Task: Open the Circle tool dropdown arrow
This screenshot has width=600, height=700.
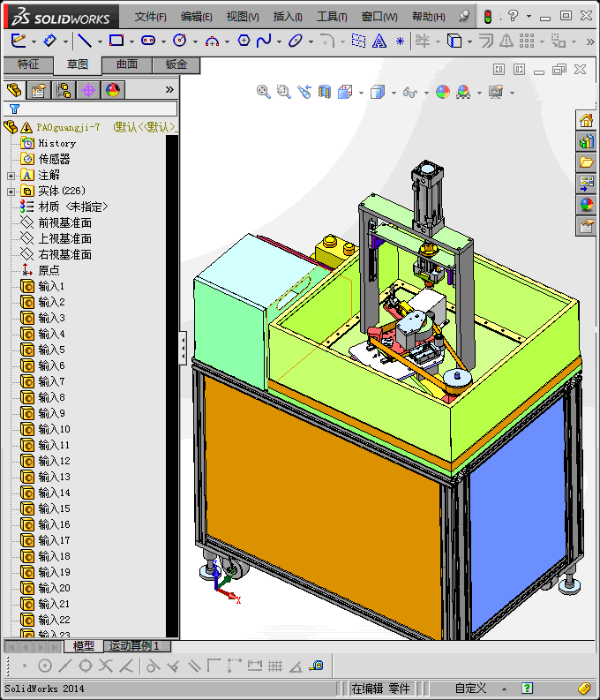Action: pos(194,41)
